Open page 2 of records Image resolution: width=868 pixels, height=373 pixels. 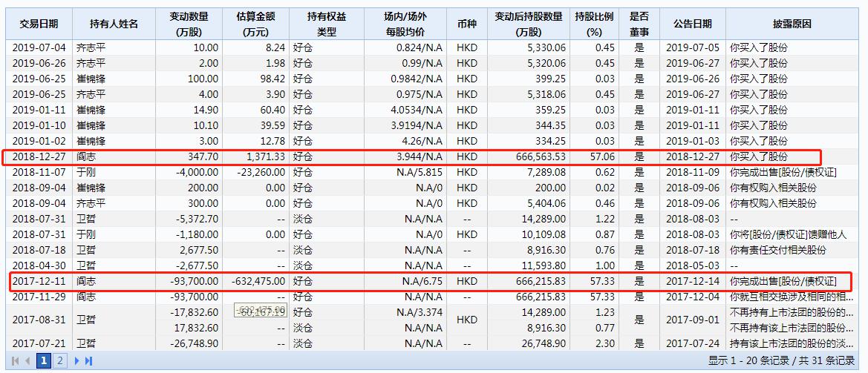click(x=60, y=361)
